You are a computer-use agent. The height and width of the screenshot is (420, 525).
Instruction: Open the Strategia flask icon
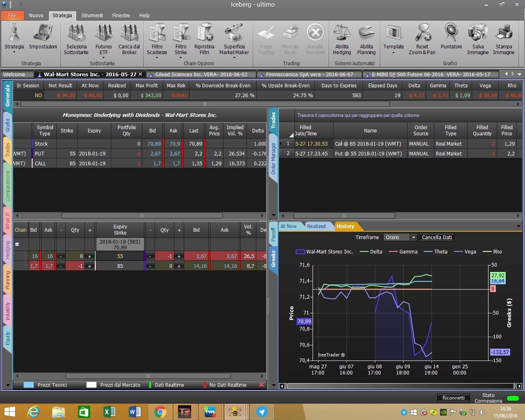click(14, 33)
